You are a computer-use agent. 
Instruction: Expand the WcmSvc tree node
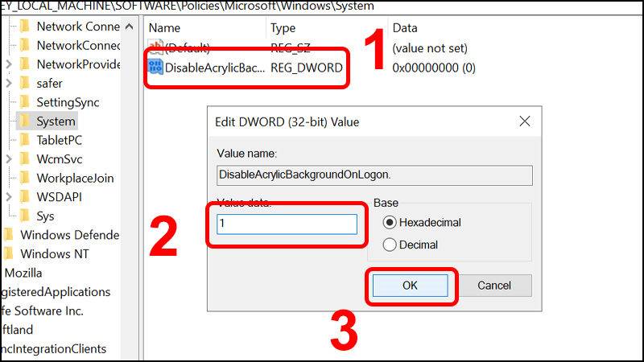tap(9, 158)
